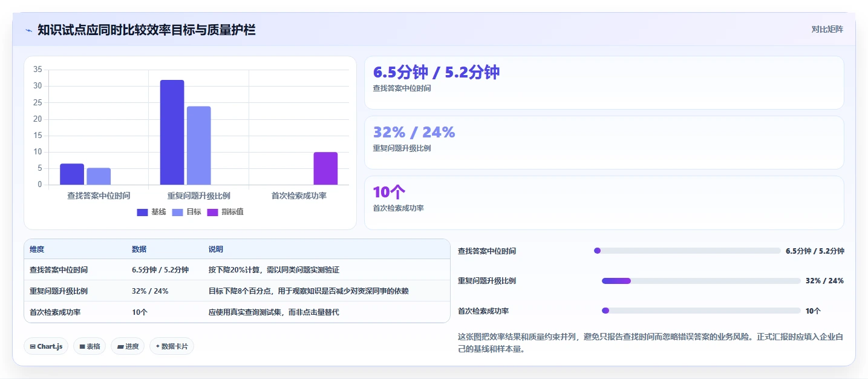Click the 10个 metric card value
Viewport: 868px width, 379px height.
[389, 192]
